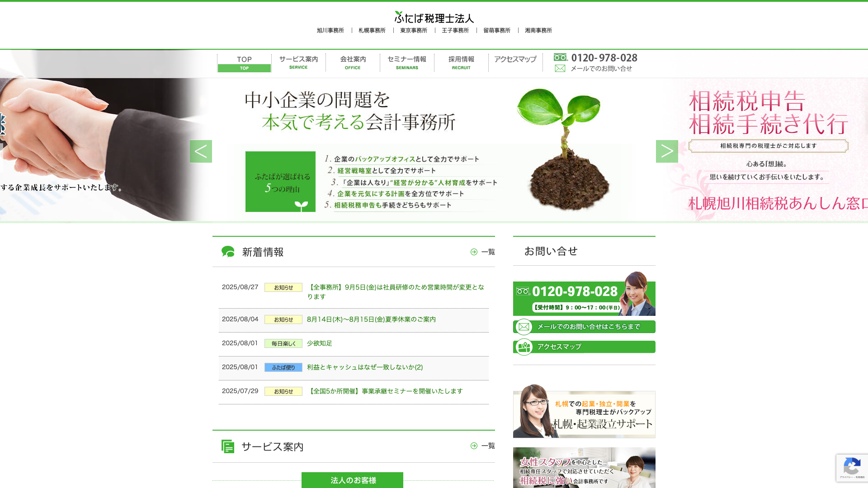Click the ふたばが選ばれる5つの理由 green box

(x=280, y=182)
